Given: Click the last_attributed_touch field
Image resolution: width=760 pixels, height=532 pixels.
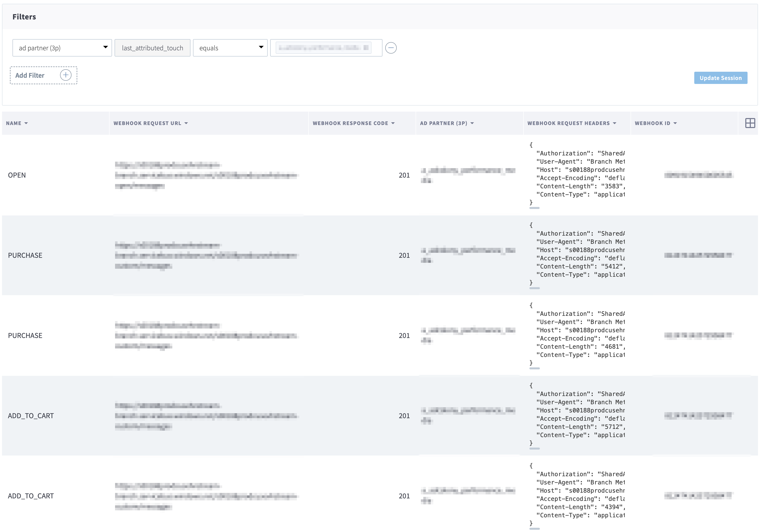Looking at the screenshot, I should tap(152, 48).
